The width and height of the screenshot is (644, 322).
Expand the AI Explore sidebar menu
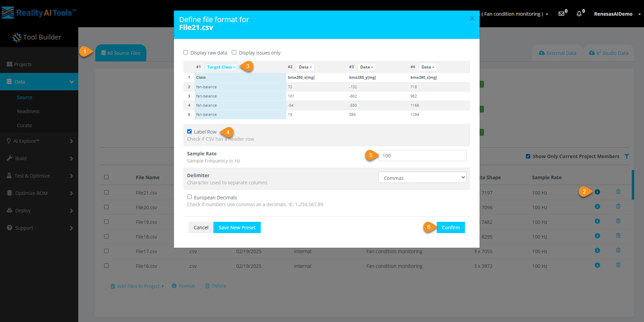39,141
